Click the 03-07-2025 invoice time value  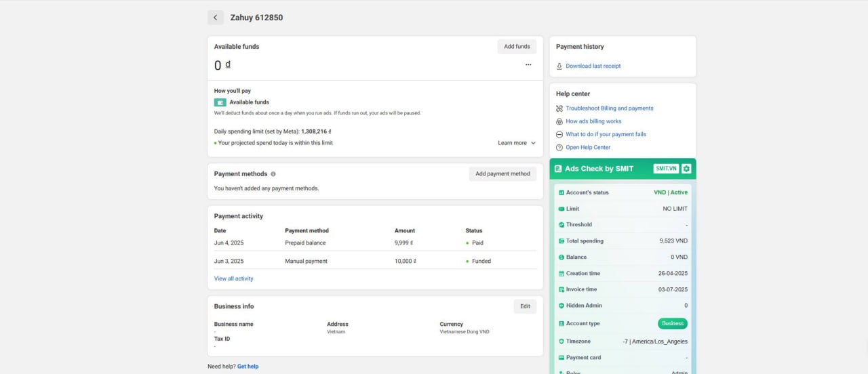coord(673,289)
